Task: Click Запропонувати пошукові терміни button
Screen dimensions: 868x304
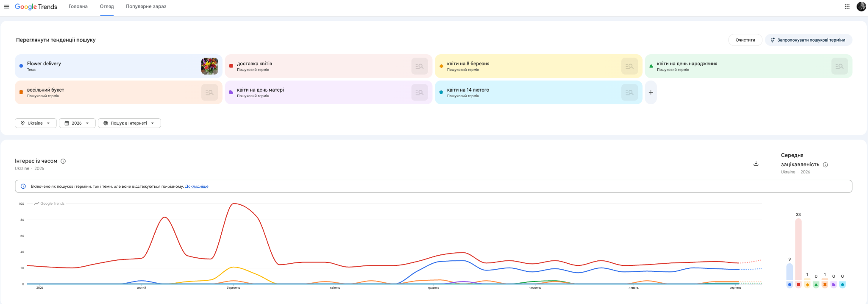Action: 808,40
